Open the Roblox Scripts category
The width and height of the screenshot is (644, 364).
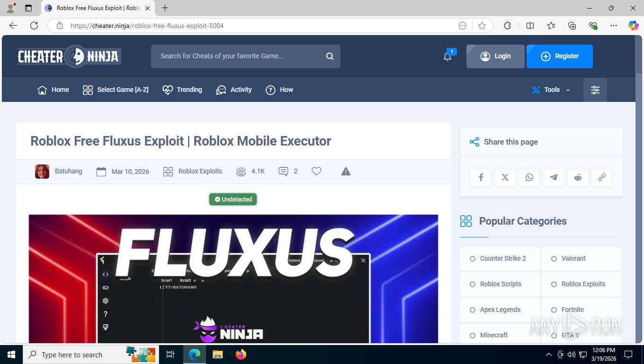coord(500,284)
